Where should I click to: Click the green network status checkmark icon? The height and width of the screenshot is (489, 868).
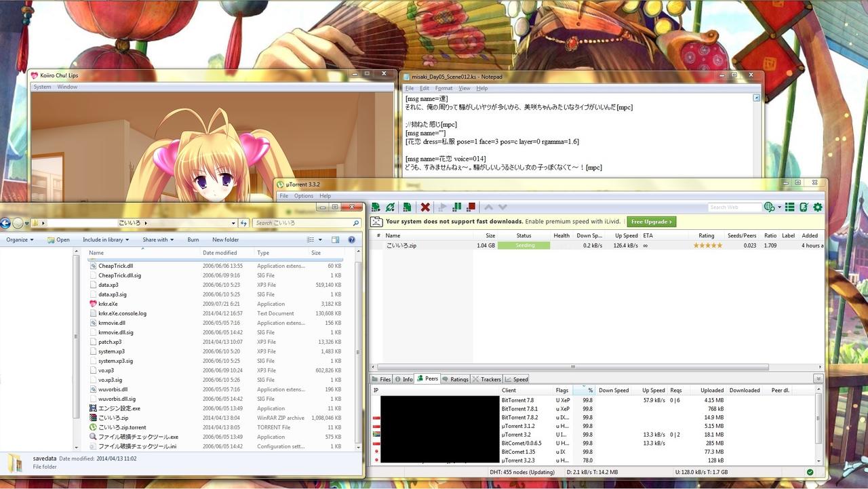click(810, 472)
